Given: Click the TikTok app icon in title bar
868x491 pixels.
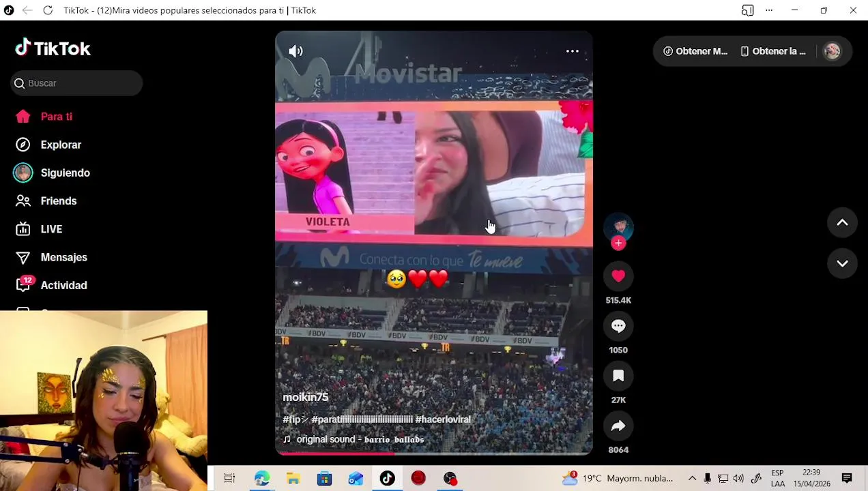Looking at the screenshot, I should click(x=9, y=10).
